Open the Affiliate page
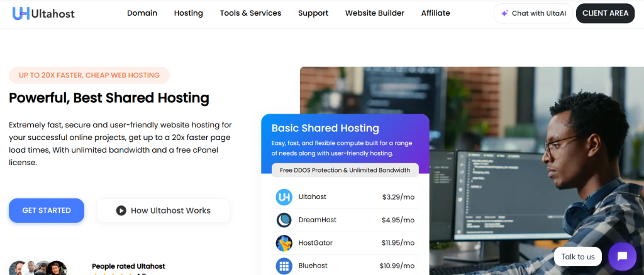 [x=435, y=13]
